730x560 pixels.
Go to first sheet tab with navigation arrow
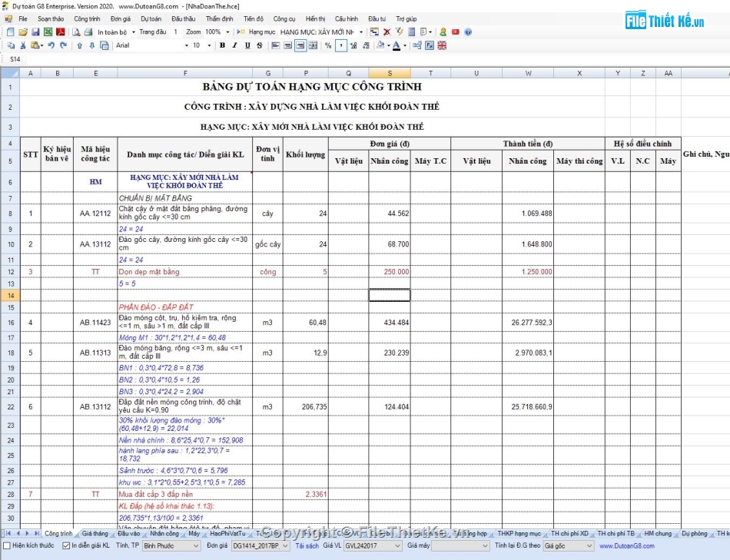tap(8, 533)
